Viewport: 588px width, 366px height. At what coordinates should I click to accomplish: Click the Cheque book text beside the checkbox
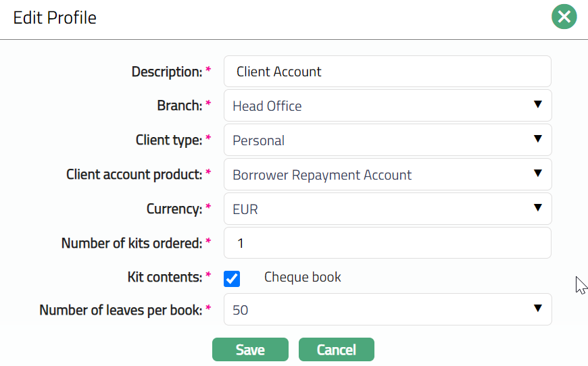(x=302, y=277)
